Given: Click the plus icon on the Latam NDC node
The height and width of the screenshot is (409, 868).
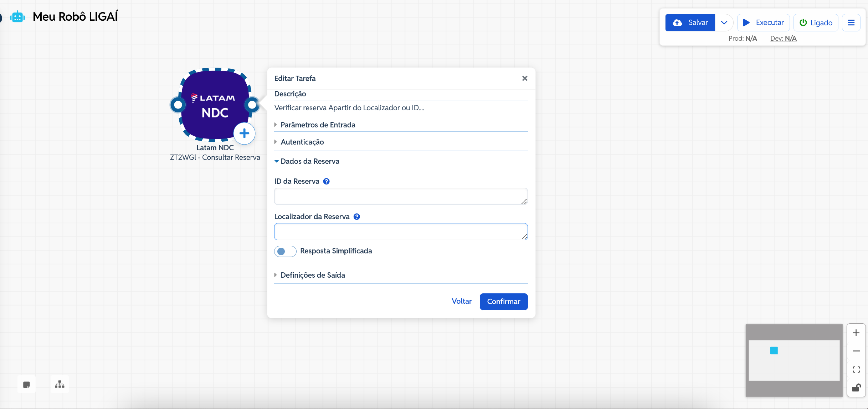Looking at the screenshot, I should click(x=244, y=133).
